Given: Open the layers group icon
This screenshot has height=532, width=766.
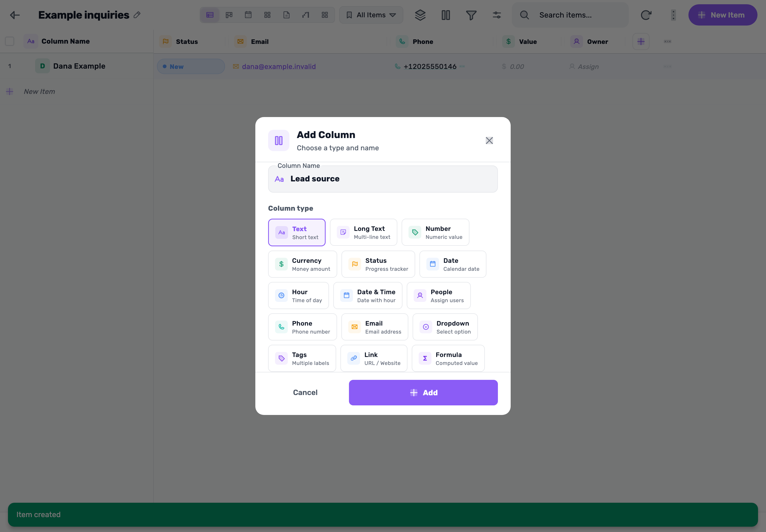Looking at the screenshot, I should [x=420, y=15].
